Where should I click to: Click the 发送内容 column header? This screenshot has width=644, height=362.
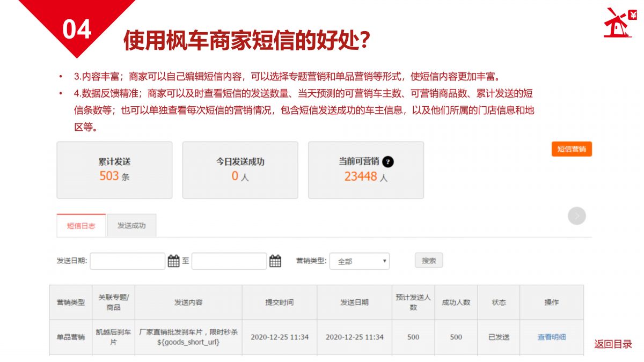click(188, 302)
